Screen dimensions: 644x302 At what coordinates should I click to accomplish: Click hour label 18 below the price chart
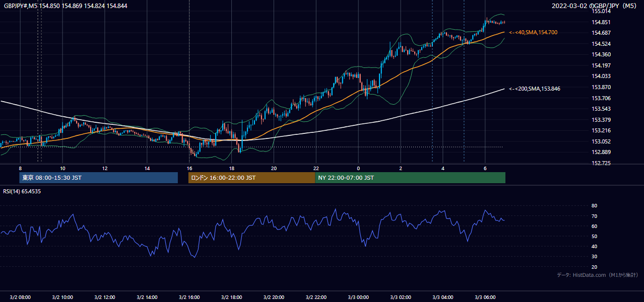(232, 168)
